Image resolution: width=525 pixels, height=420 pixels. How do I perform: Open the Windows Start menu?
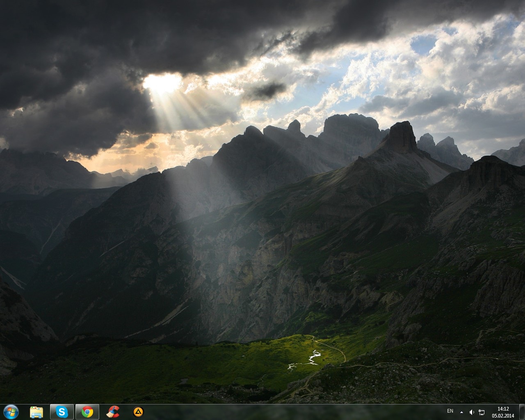[11, 411]
